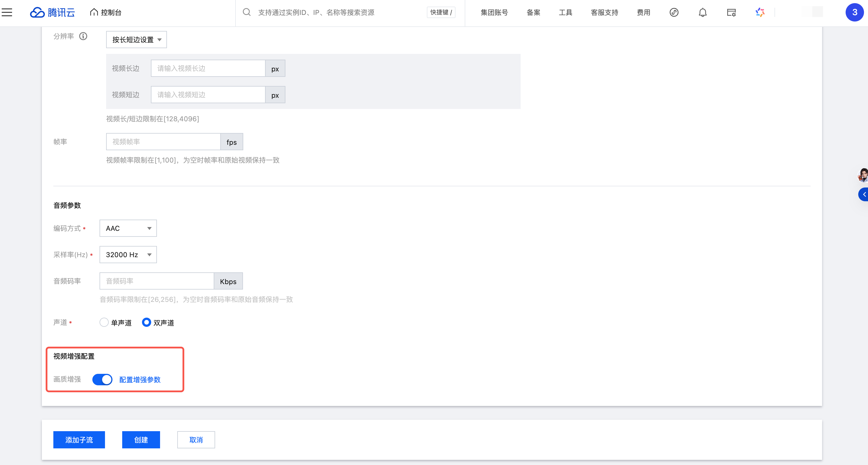Open the 费用 menu in header
868x465 pixels.
click(x=644, y=12)
